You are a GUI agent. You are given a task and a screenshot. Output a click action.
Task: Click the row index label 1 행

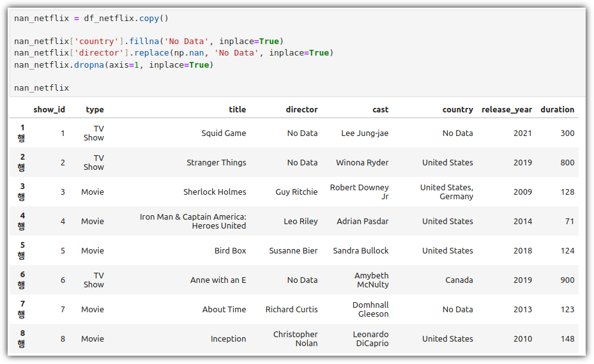[x=22, y=133]
